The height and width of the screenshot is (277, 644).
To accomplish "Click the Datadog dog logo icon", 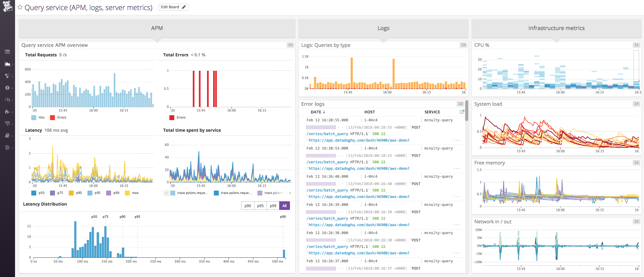I will point(8,6).
